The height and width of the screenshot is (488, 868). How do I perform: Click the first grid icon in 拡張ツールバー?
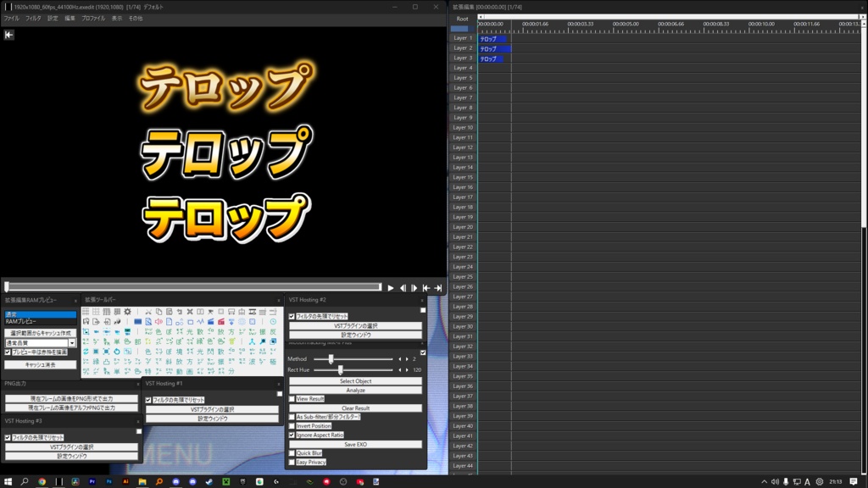coord(86,312)
